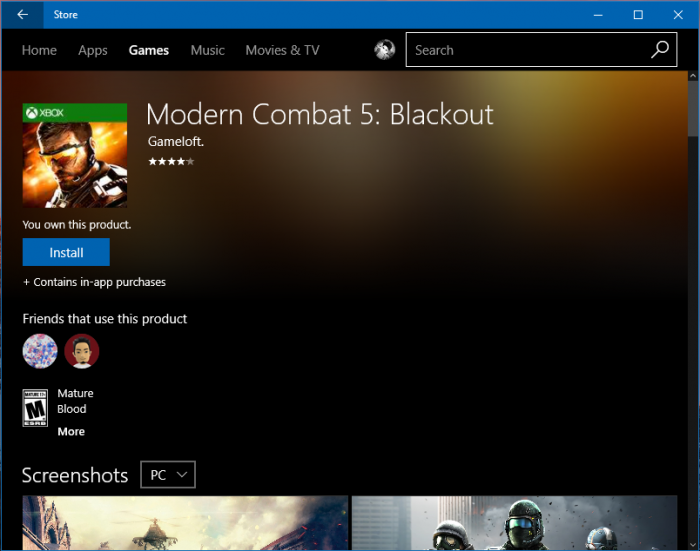Viewport: 700px width, 551px height.
Task: Minimize the Store window
Action: [x=598, y=15]
